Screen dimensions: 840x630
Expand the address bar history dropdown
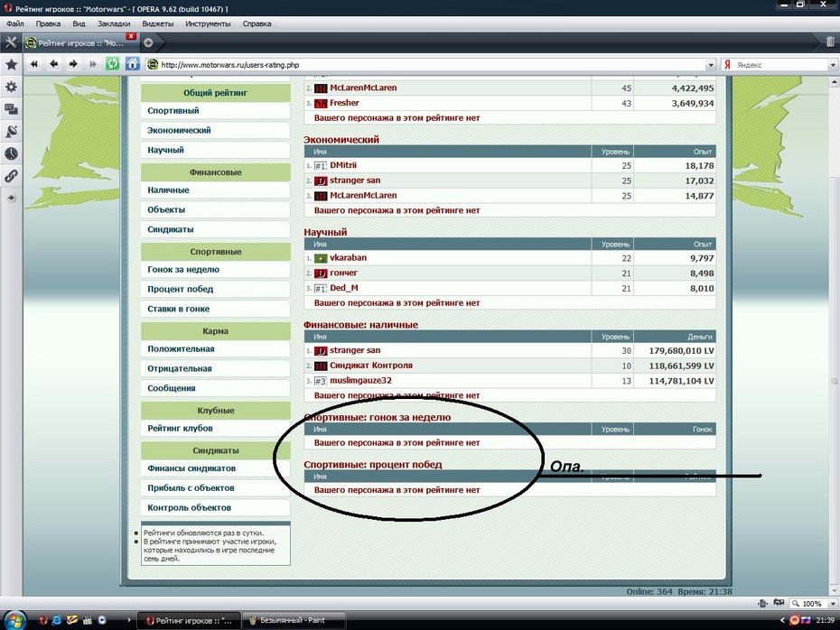coord(710,65)
